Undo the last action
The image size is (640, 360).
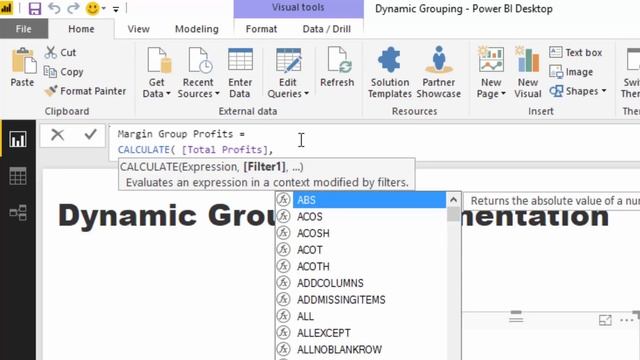pos(54,8)
